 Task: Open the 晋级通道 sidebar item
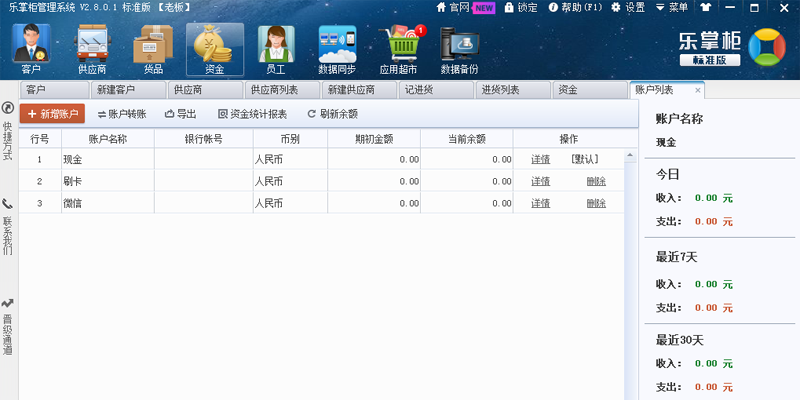coord(7,327)
